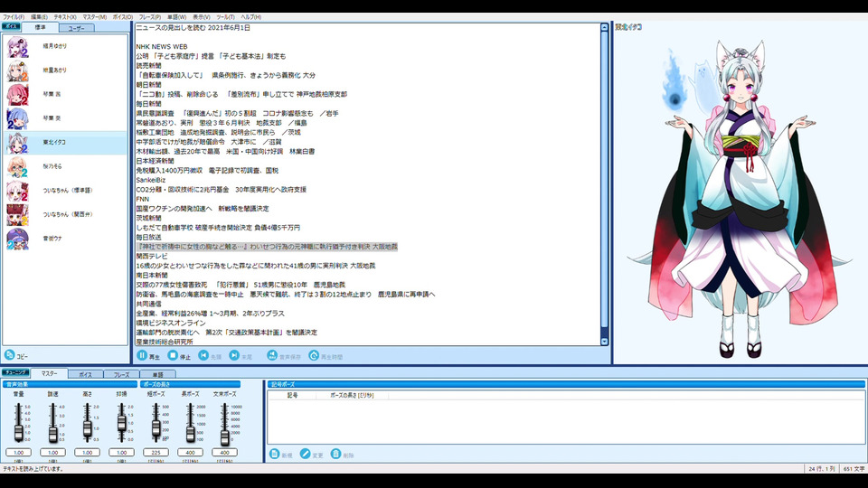Open the 表示(V) menu
The image size is (868, 488).
pos(202,17)
